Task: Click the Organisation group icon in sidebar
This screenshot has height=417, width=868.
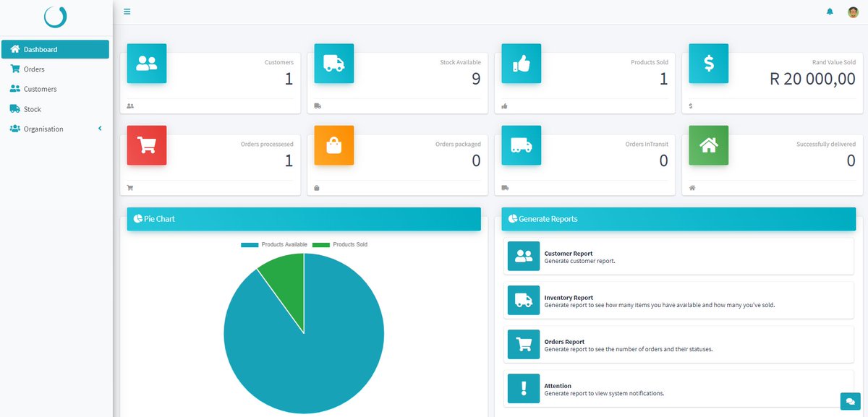Action: point(15,129)
